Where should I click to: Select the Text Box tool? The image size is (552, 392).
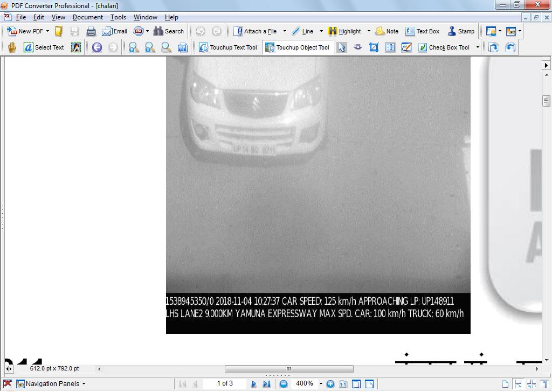click(422, 31)
